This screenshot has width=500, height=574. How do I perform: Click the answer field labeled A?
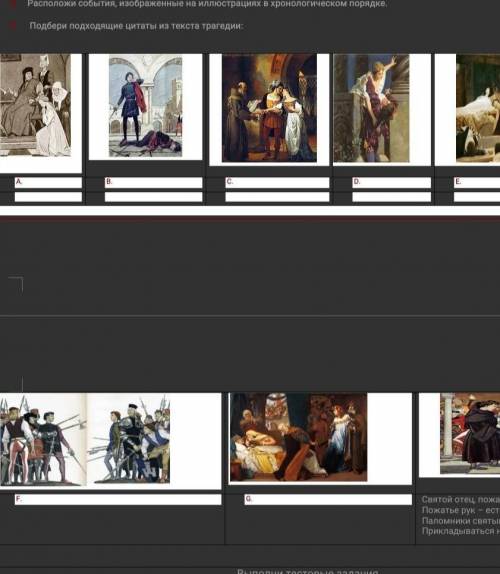coord(48,182)
